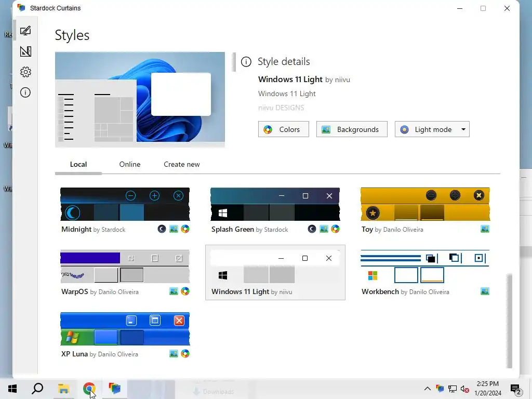The width and height of the screenshot is (532, 399).
Task: Select the Windows 11 Light style card
Action: [275, 272]
